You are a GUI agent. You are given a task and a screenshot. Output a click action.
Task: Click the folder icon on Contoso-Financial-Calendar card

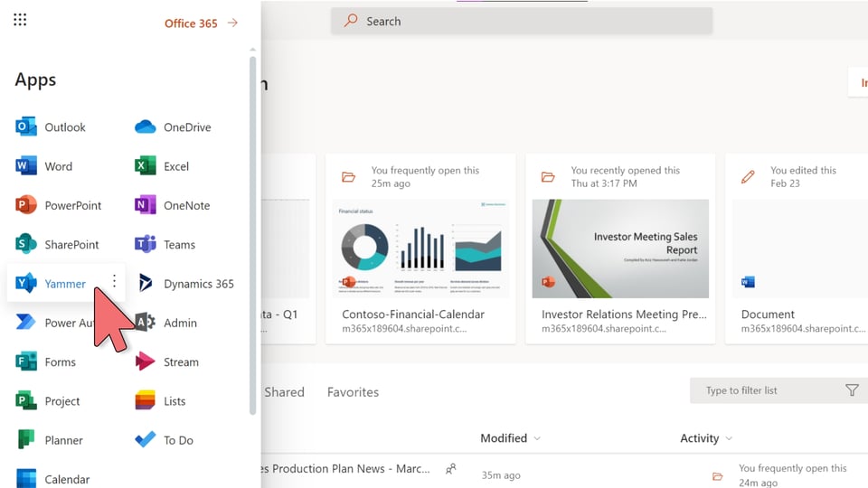click(x=348, y=177)
